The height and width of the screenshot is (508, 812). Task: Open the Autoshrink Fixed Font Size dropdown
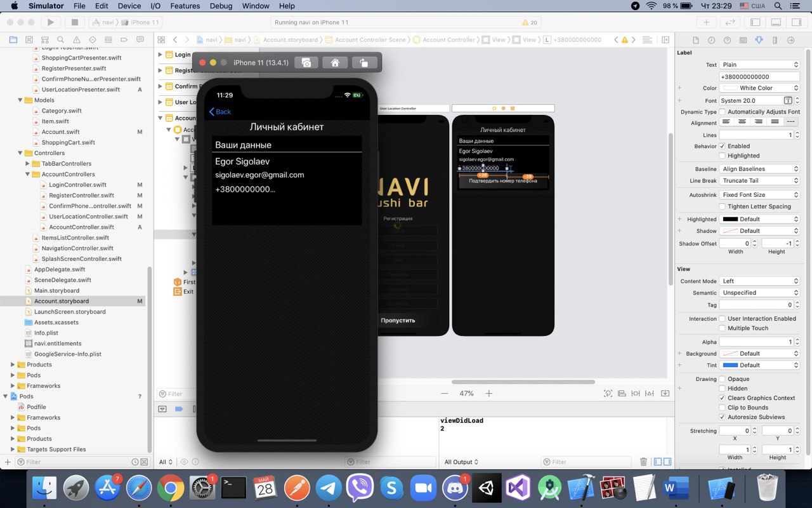759,195
